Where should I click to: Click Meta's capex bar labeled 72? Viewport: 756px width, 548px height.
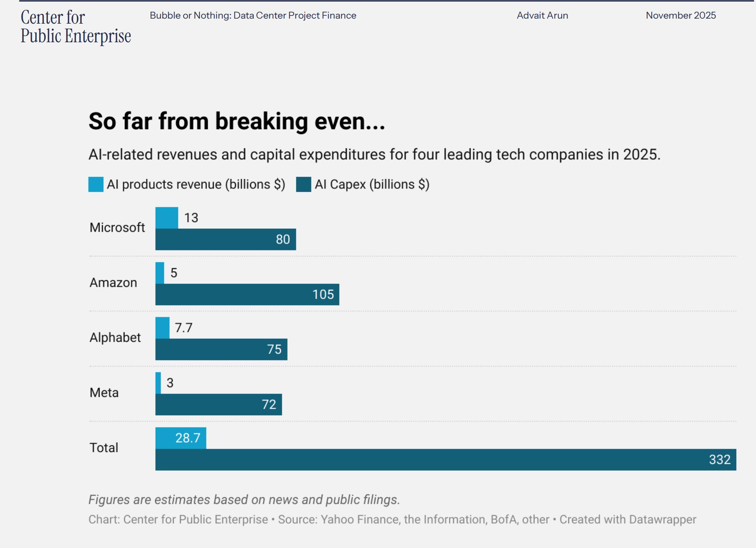218,405
